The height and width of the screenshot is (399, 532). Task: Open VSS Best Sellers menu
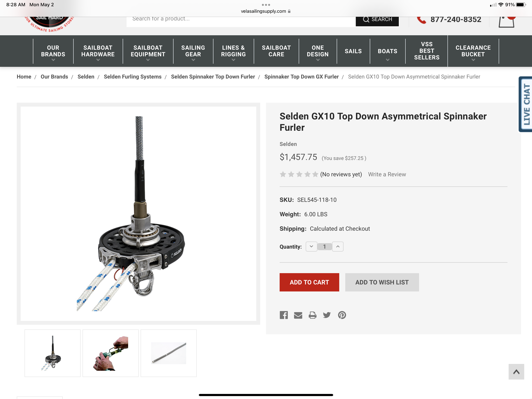(426, 51)
